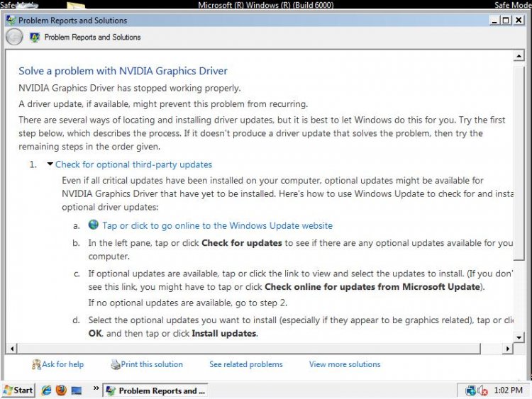Go online to the Windows Update website
The width and height of the screenshot is (532, 399).
[218, 226]
